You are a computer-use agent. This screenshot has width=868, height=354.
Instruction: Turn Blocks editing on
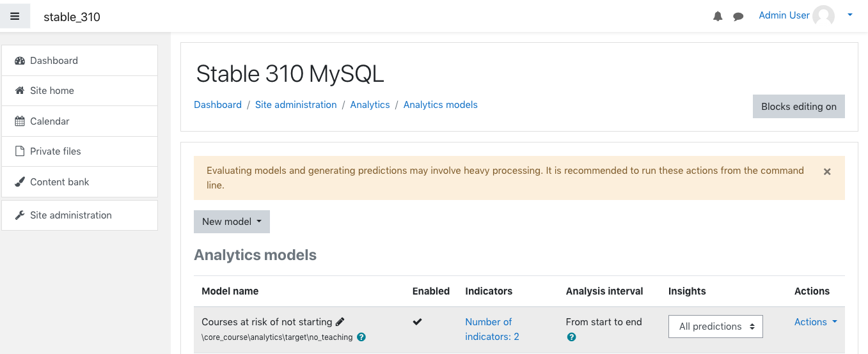click(799, 107)
